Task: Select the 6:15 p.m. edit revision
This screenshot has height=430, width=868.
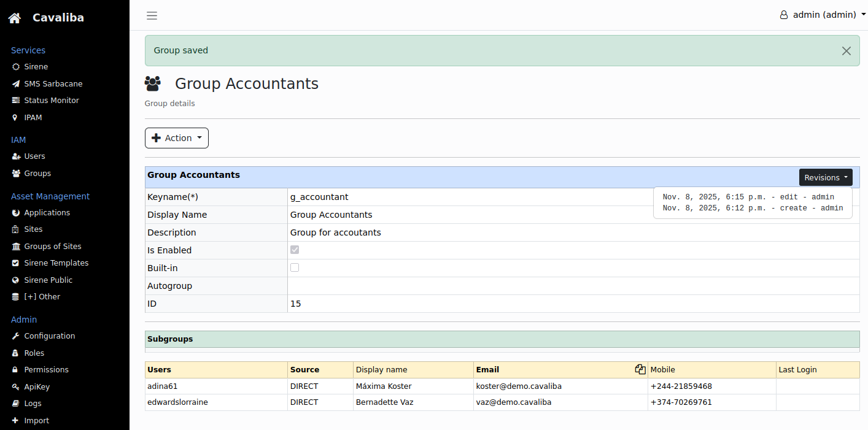Action: pos(748,197)
